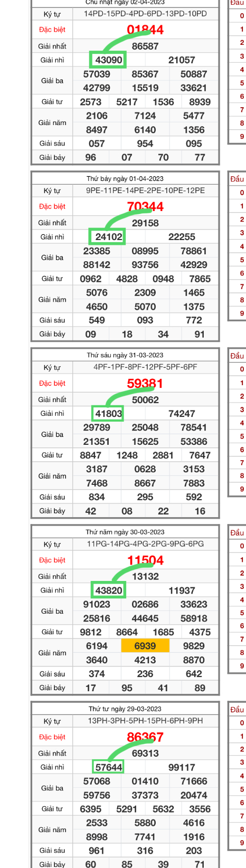
Task: Click third prize number 57039
Action: tap(97, 74)
